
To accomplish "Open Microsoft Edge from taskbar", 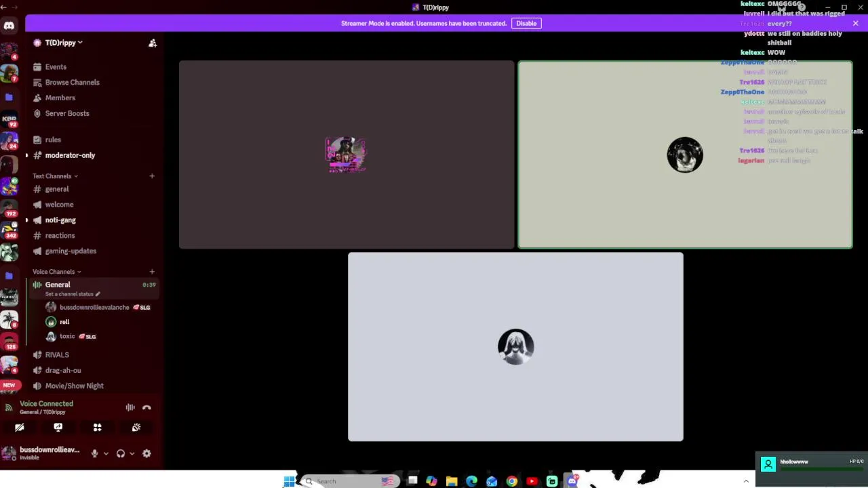I will (471, 481).
